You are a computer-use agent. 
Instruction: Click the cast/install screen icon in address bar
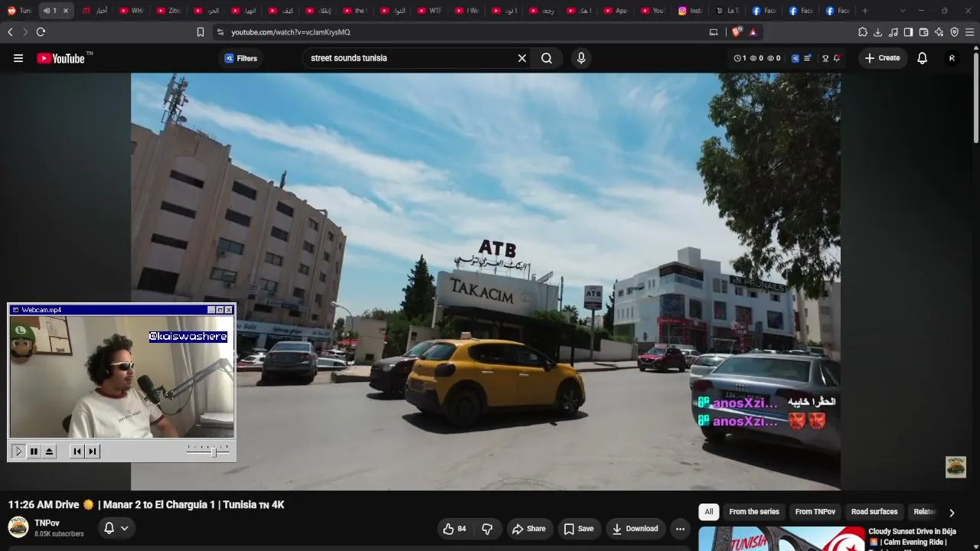point(714,32)
